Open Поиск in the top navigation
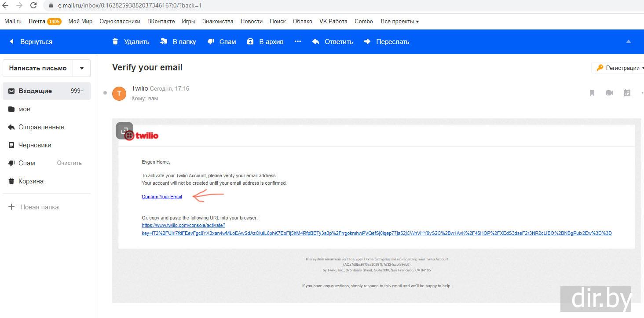The image size is (644, 318). (x=278, y=21)
